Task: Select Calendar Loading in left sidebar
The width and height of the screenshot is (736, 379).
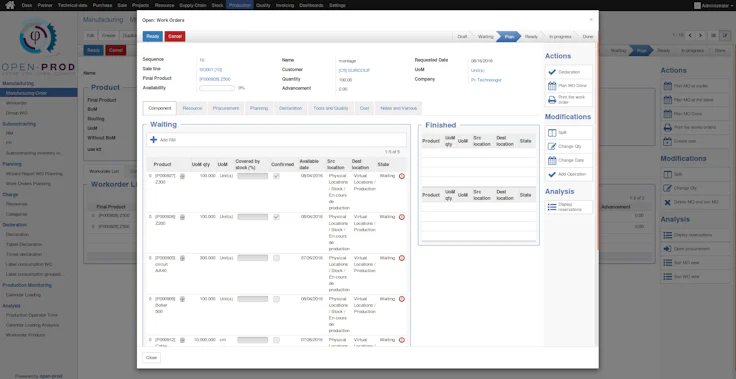Action: 23,295
